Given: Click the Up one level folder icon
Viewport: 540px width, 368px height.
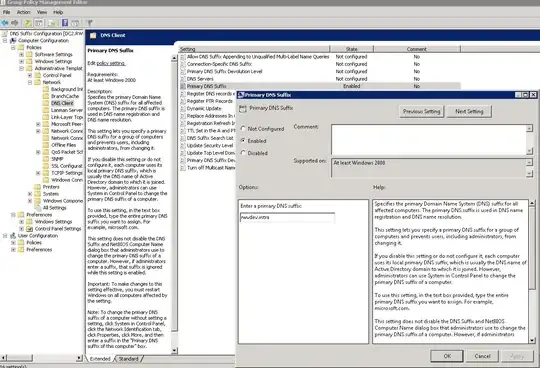Looking at the screenshot, I should point(28,23).
